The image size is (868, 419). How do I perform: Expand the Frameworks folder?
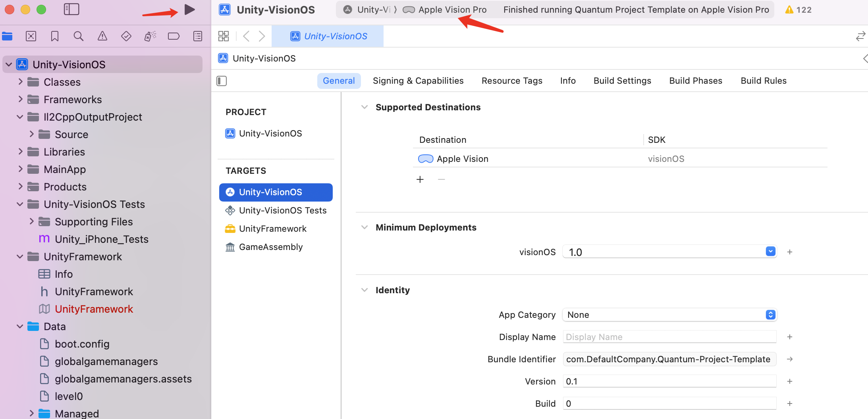(20, 99)
